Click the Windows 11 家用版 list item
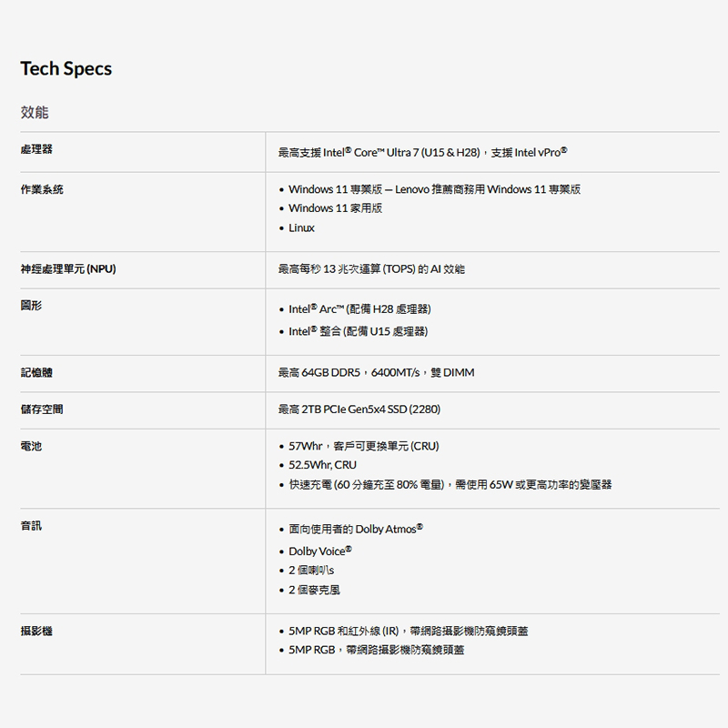728x728 pixels. tap(335, 208)
